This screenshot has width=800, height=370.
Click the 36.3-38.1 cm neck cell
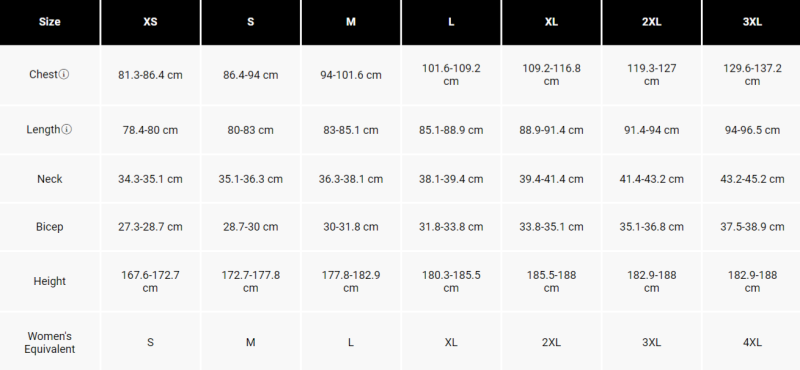351,179
